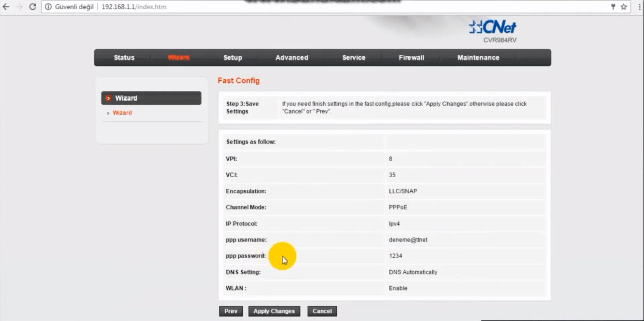Open the Status tab
The height and width of the screenshot is (321, 644).
click(x=124, y=58)
